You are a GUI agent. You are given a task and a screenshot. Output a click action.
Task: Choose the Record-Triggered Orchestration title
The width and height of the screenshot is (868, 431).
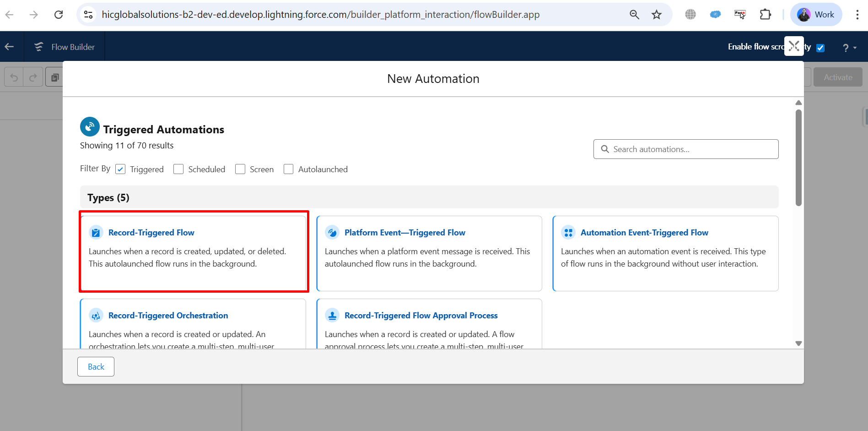pyautogui.click(x=168, y=316)
